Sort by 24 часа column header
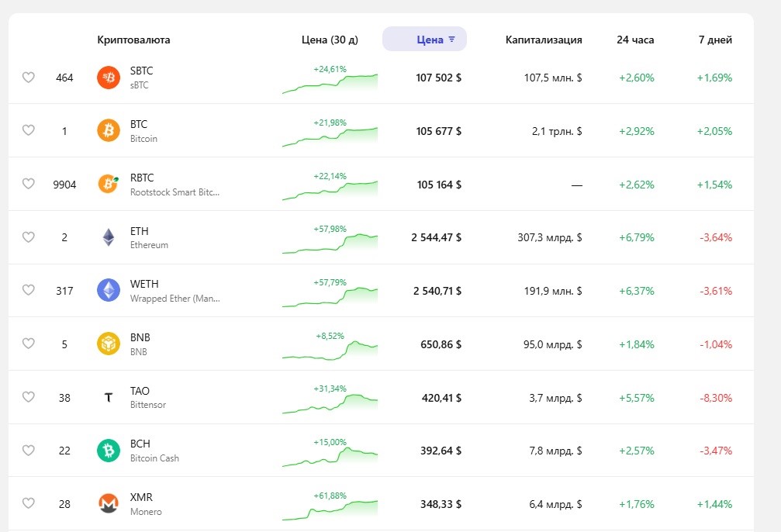781x532 pixels. 635,40
